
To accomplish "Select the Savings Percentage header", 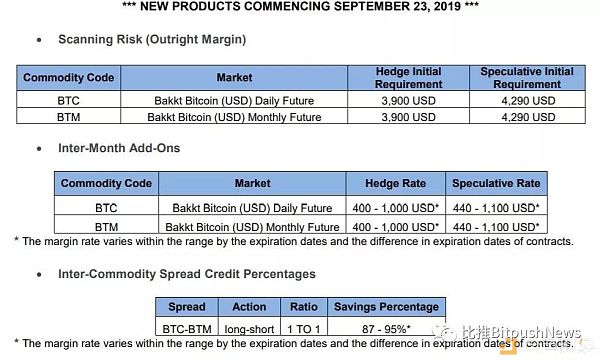I will 386,307.
